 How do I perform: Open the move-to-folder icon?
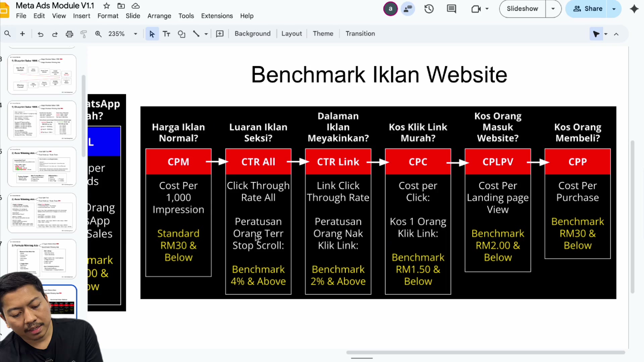pyautogui.click(x=121, y=6)
